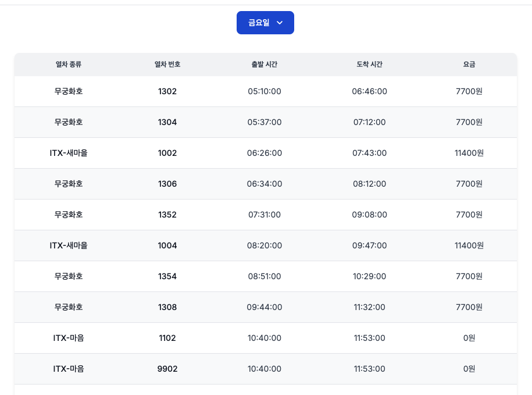Screen dimensions: 532x395
Task: Click arrival time 06:46:00
Action: click(369, 91)
